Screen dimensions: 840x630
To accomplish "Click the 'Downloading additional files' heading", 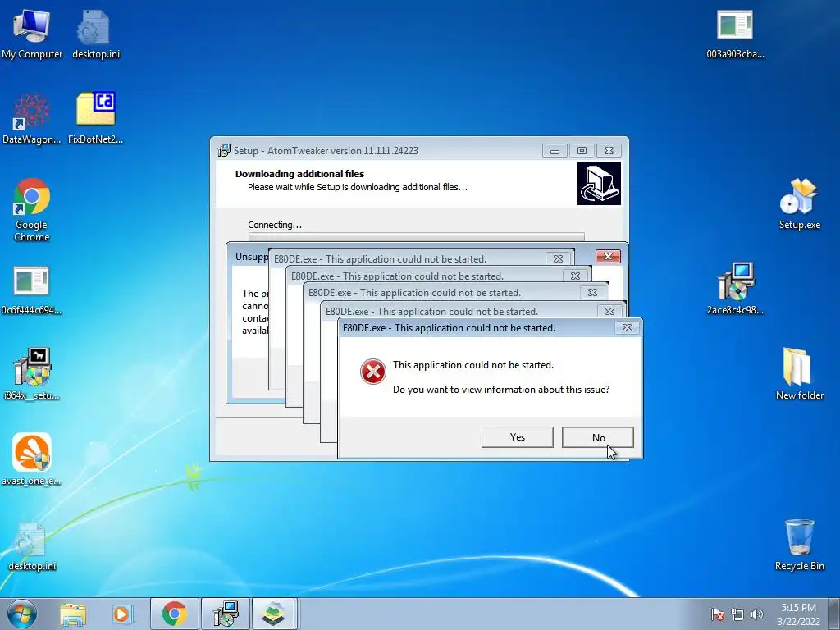I will [299, 174].
